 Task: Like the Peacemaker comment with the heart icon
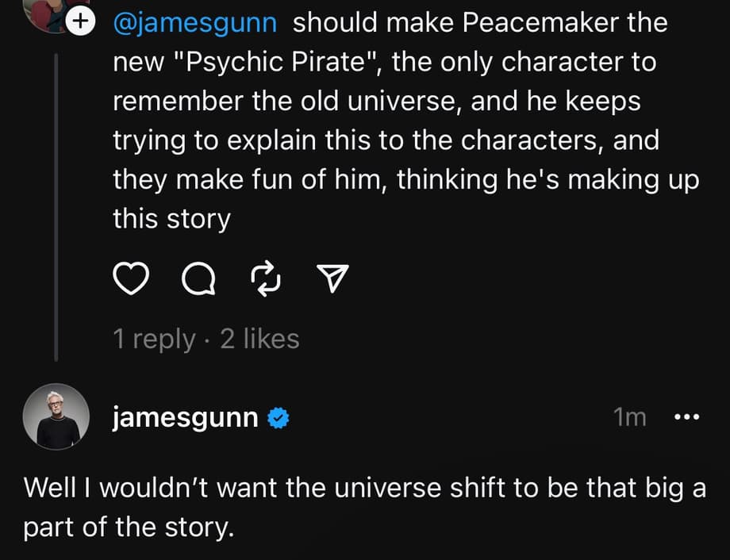click(133, 278)
